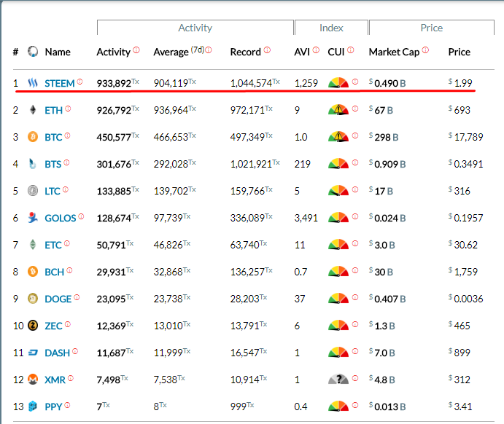Click the info icon beside CUI header
Screen dimensions: 504x424
coord(351,50)
